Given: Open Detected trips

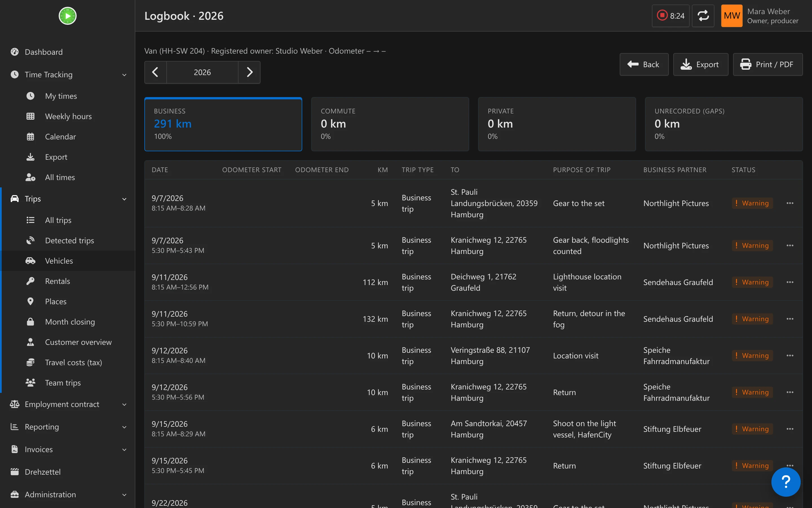Looking at the screenshot, I should click(x=67, y=240).
